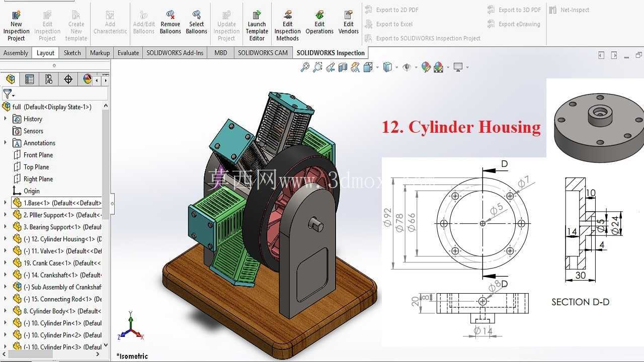644x362 pixels.
Task: Switch to Assembly tab
Action: click(x=16, y=53)
